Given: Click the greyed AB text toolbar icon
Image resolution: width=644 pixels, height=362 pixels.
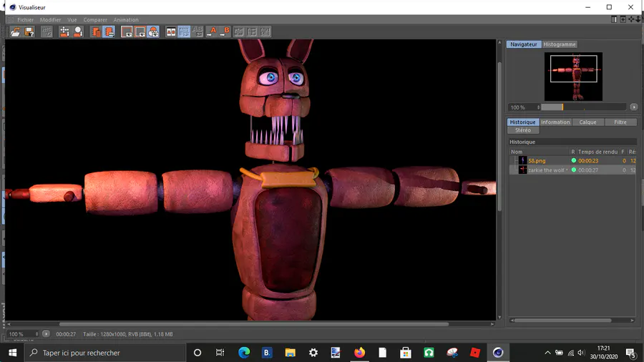Looking at the screenshot, I should point(197,32).
